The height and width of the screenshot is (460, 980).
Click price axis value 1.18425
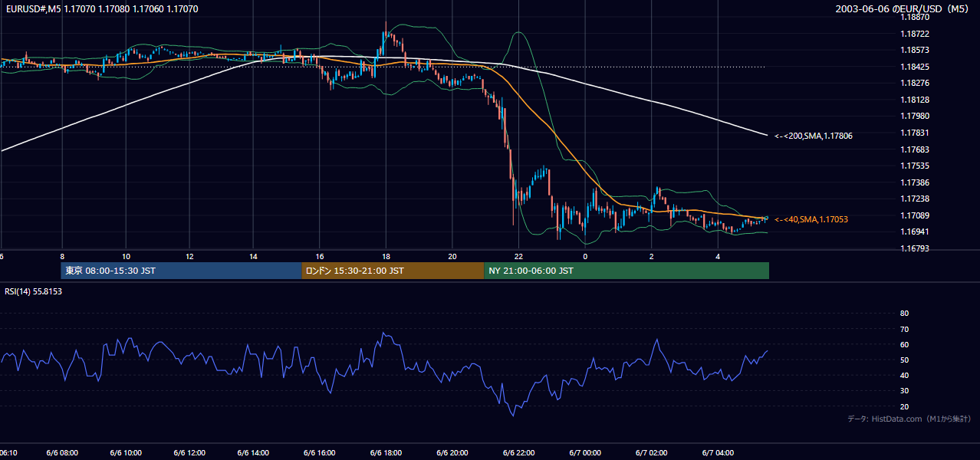915,67
